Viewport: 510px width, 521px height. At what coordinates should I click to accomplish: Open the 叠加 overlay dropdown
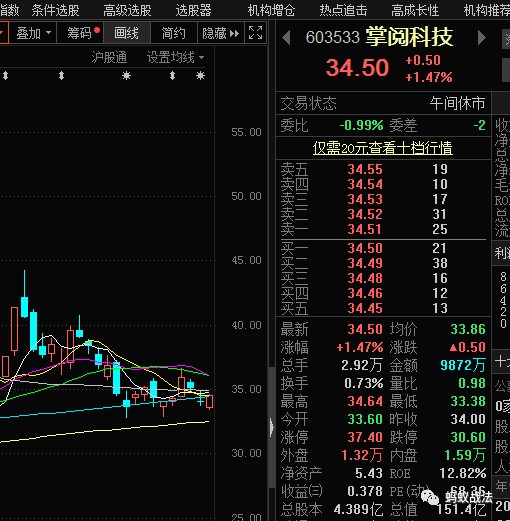33,33
